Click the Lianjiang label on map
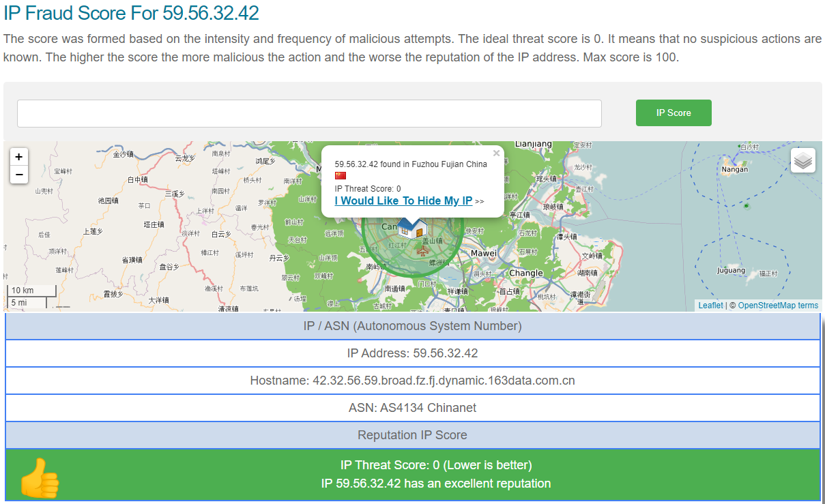The image size is (825, 504). pyautogui.click(x=533, y=144)
